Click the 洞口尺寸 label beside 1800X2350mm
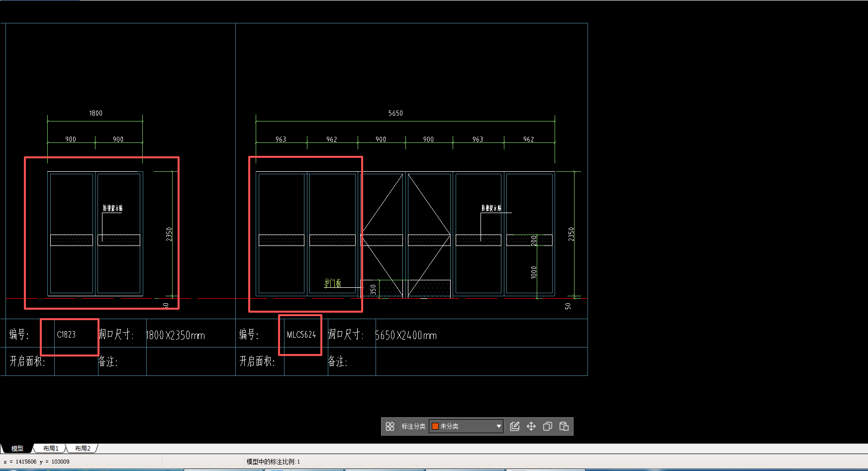The height and width of the screenshot is (471, 868). [116, 335]
